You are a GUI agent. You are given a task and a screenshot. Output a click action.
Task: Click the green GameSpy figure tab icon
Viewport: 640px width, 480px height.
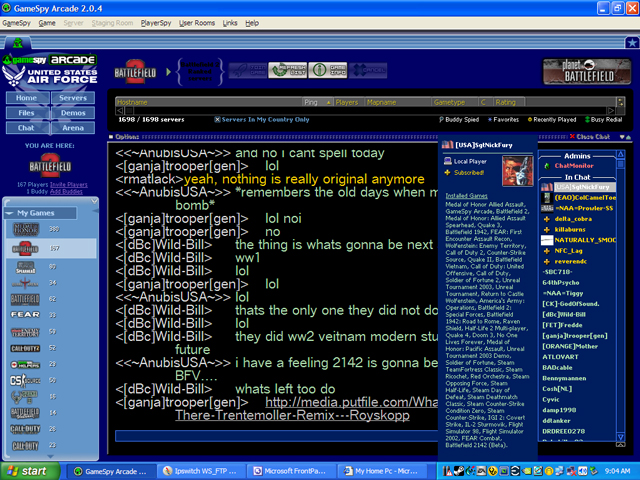[17, 42]
